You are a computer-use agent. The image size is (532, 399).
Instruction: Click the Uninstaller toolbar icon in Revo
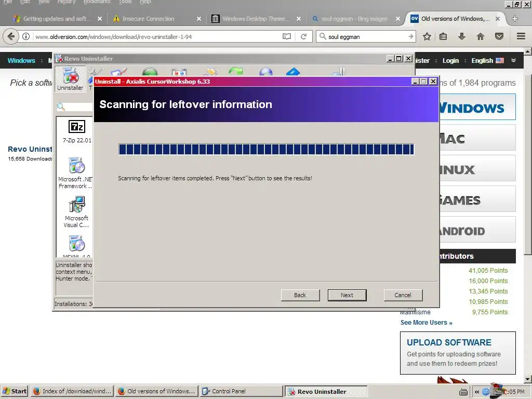point(70,79)
